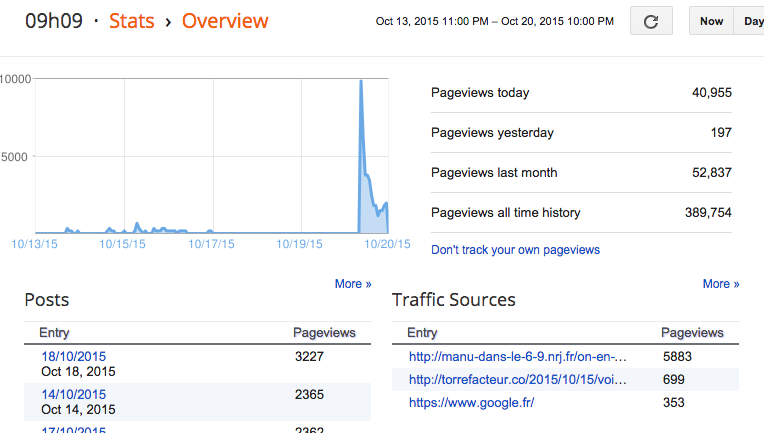Screen dimensions: 764x433
Task: Switch to the Day time range
Action: [x=752, y=21]
